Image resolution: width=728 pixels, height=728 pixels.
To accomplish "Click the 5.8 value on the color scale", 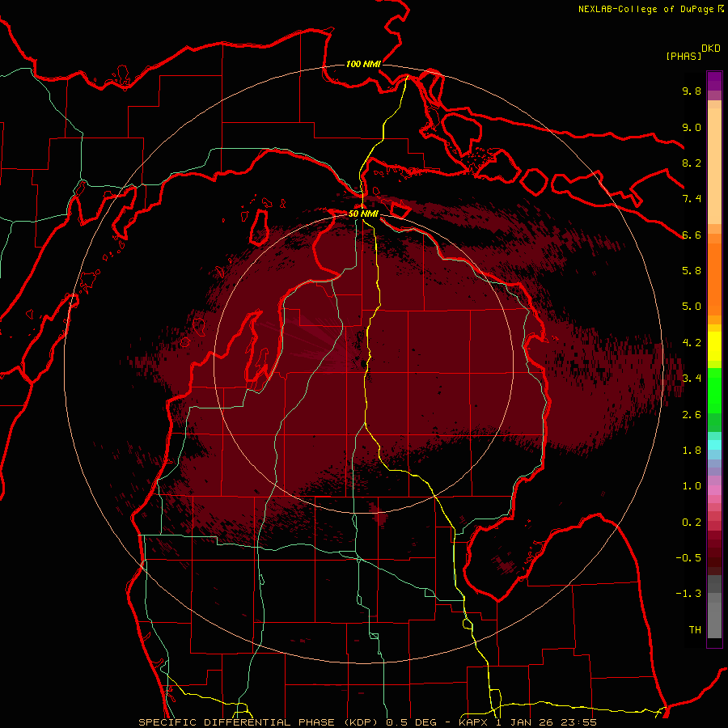I will 692,271.
